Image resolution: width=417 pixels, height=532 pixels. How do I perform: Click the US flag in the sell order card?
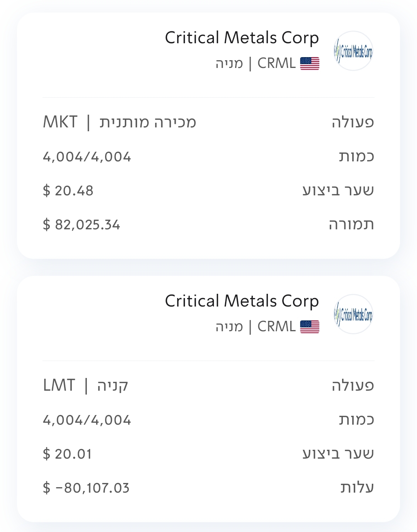(x=310, y=64)
